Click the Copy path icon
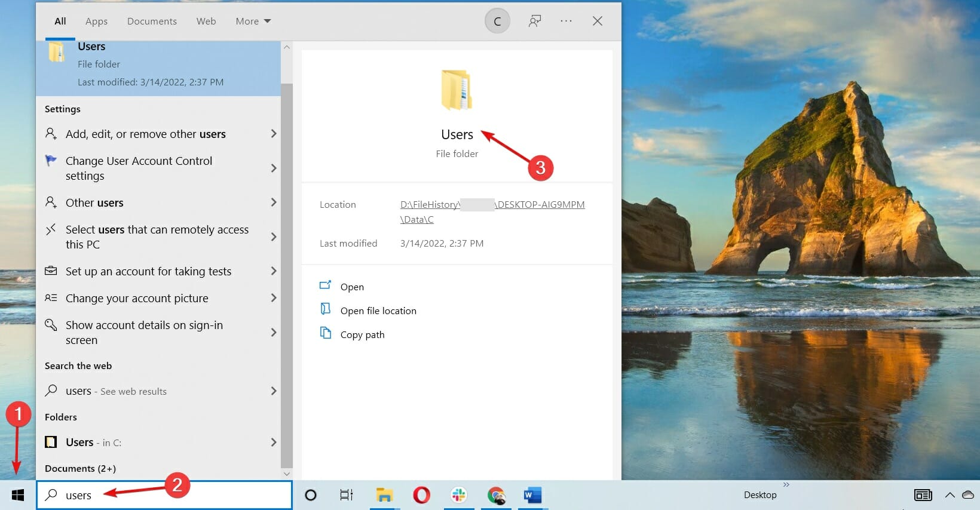 pyautogui.click(x=326, y=333)
